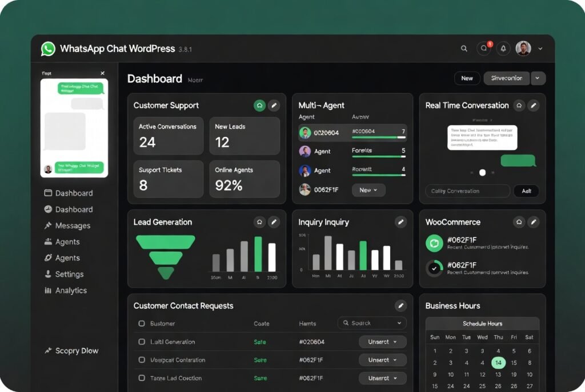Image resolution: width=585 pixels, height=392 pixels.
Task: Open first Dashboard sidebar item with window icon
Action: 69,193
